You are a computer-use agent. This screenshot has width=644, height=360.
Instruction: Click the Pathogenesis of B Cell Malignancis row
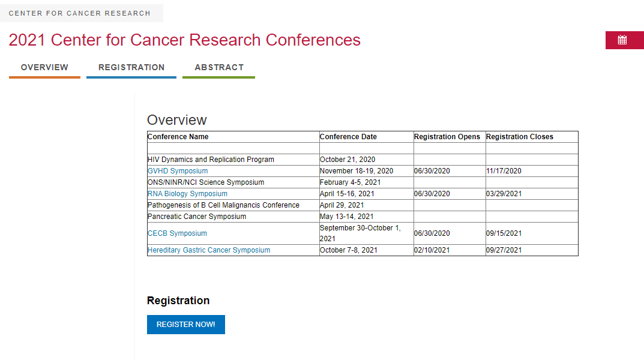[x=223, y=205]
